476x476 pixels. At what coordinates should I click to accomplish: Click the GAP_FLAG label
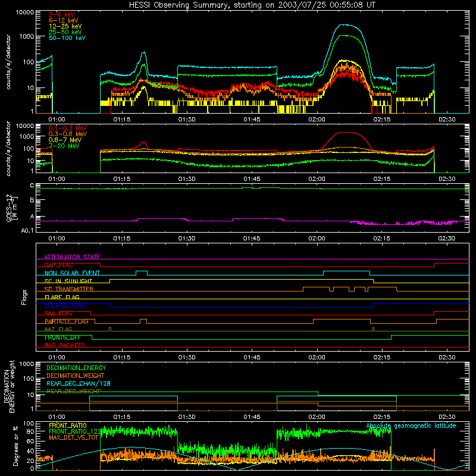point(58,265)
